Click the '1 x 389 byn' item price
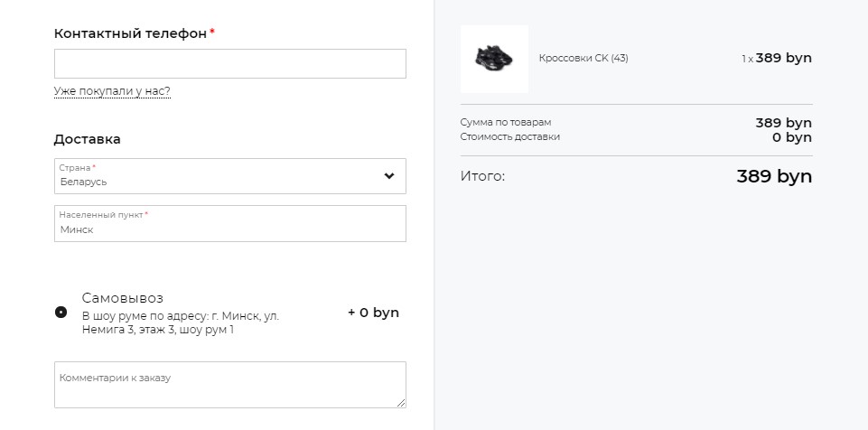Viewport: 868px width, 430px height. [x=777, y=58]
